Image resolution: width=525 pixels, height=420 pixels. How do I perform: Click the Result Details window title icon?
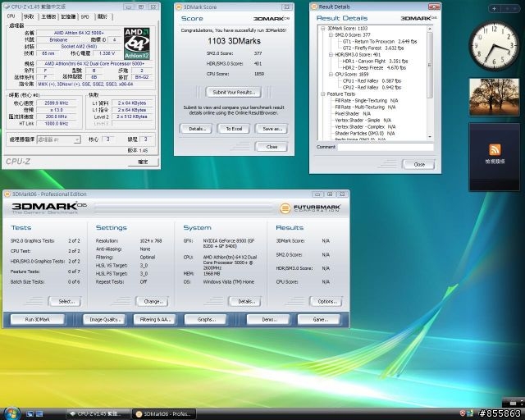click(x=314, y=7)
